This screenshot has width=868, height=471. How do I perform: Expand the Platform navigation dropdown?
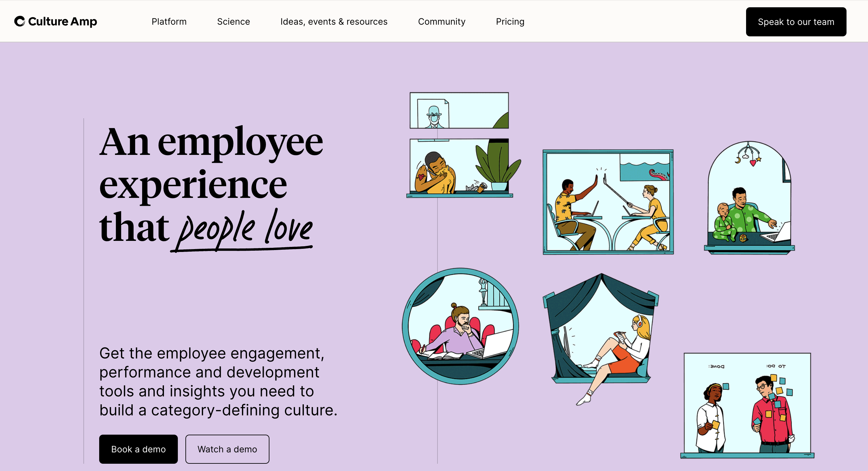[x=169, y=21]
